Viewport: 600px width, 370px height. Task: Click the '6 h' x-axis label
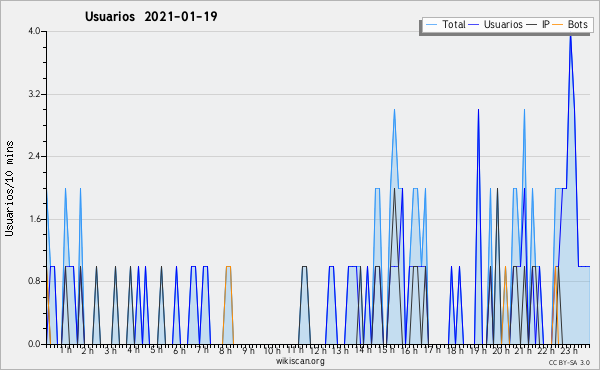179,350
